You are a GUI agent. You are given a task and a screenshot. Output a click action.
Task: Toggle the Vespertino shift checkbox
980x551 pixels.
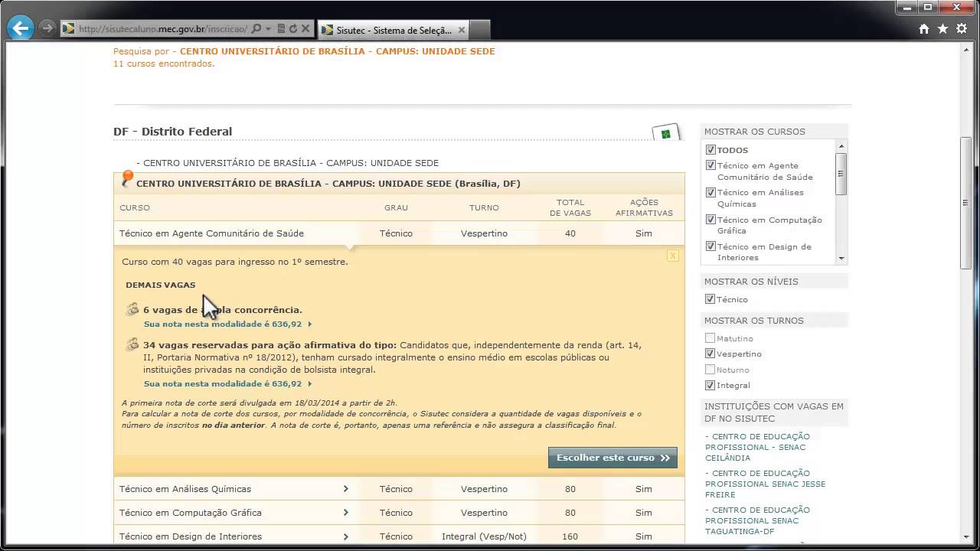pos(710,354)
